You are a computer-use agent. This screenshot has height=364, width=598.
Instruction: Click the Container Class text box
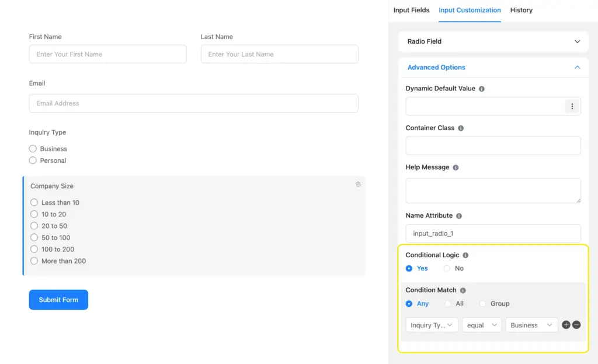(x=493, y=145)
